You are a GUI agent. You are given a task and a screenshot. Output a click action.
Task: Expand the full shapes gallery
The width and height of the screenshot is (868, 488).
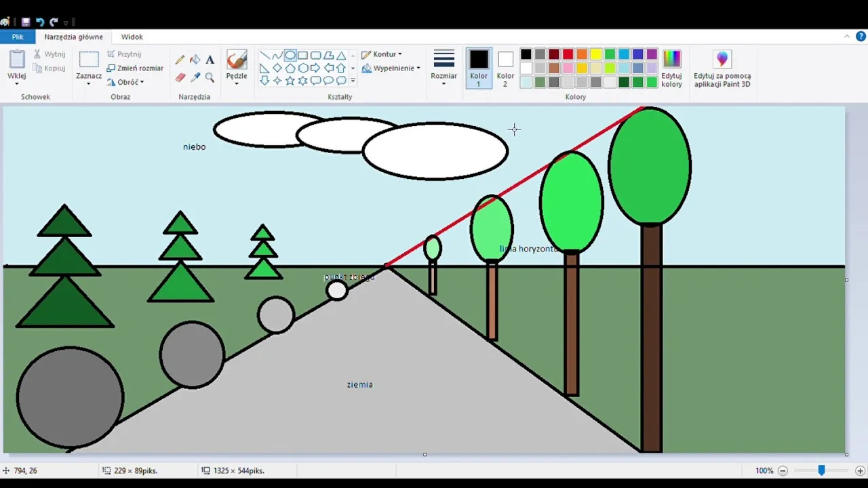coord(353,81)
